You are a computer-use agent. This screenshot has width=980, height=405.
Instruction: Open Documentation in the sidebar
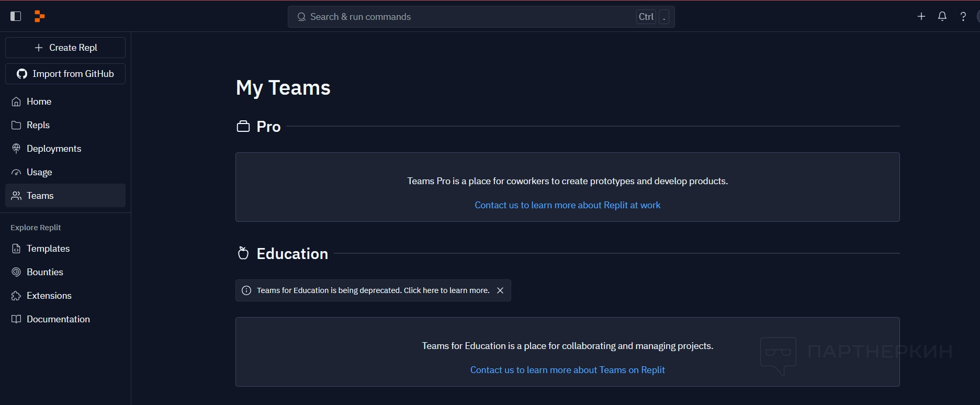coord(58,319)
